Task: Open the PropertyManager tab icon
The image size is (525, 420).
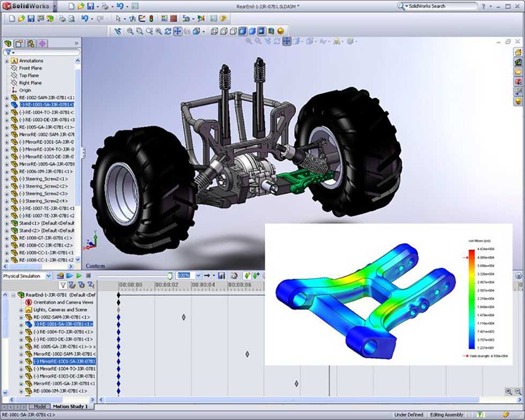Action: pyautogui.click(x=19, y=43)
